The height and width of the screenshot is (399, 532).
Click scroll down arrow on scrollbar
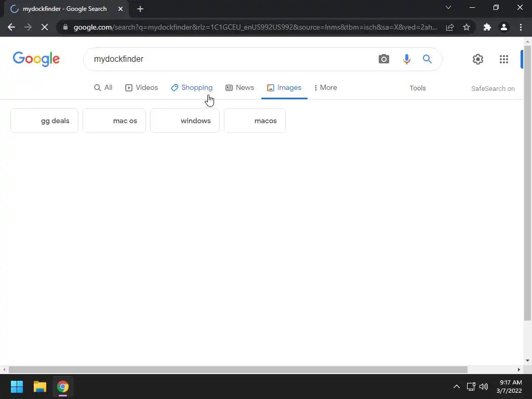pyautogui.click(x=527, y=361)
